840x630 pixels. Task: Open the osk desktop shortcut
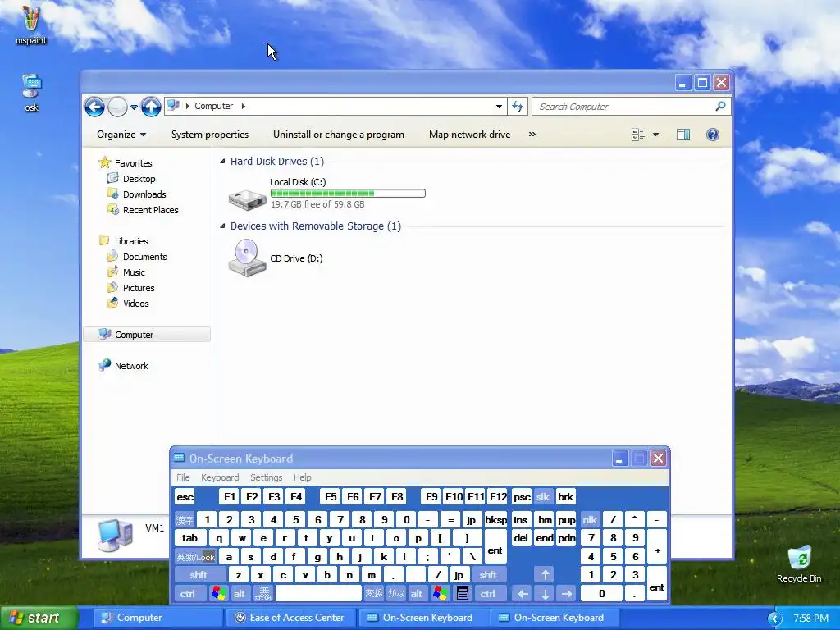click(32, 92)
